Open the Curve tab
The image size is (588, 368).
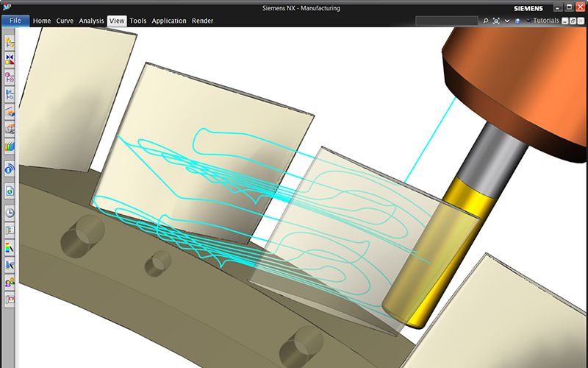[65, 21]
